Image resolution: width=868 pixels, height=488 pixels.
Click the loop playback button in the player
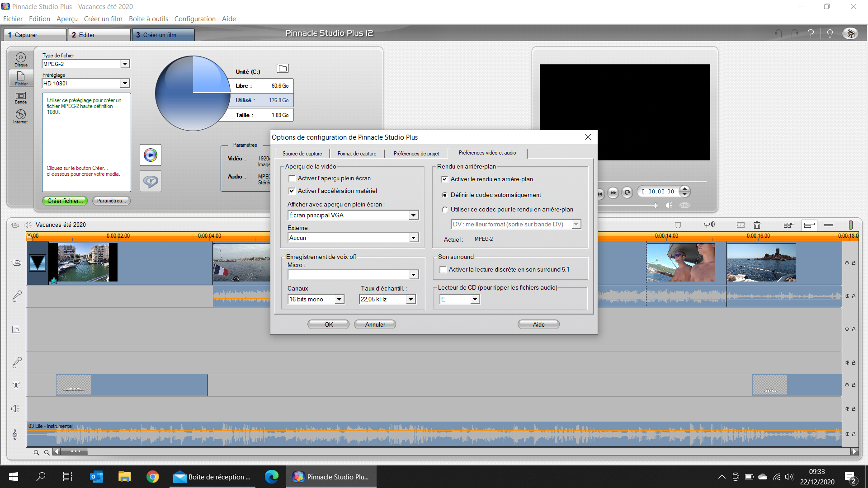627,192
